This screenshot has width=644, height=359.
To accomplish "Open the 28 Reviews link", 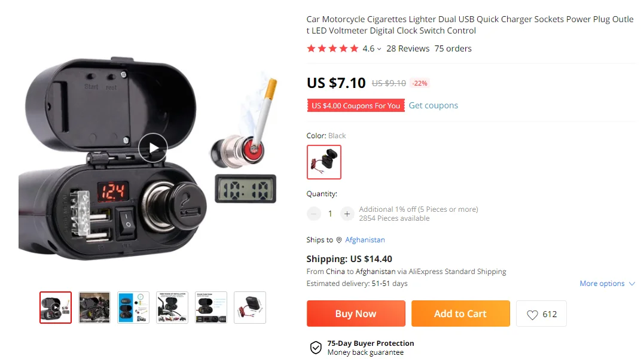I will click(x=408, y=48).
